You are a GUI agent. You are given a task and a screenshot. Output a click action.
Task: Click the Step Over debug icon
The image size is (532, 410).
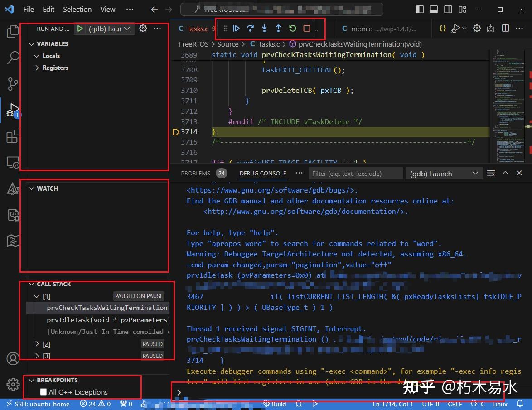point(250,28)
